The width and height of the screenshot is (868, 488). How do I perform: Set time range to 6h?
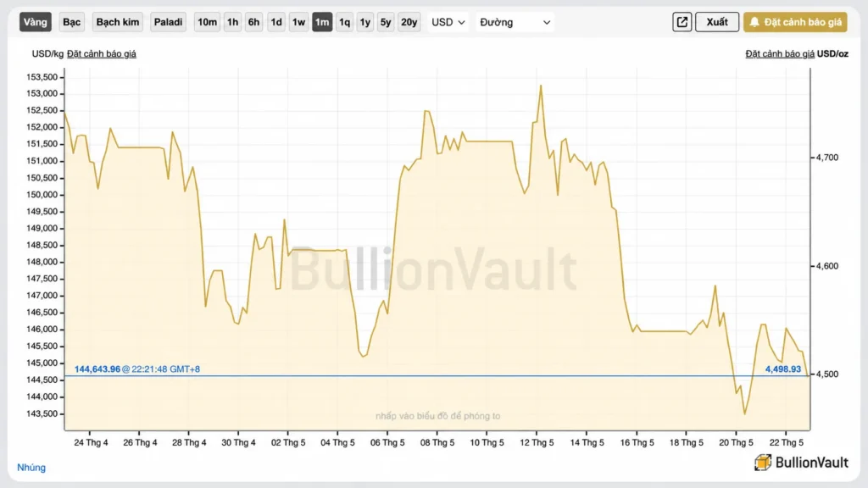[x=253, y=22]
